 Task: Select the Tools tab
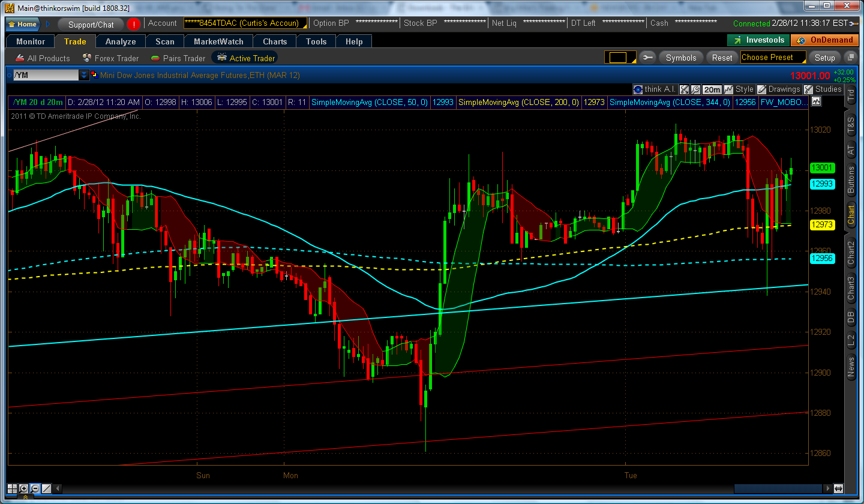[x=316, y=41]
